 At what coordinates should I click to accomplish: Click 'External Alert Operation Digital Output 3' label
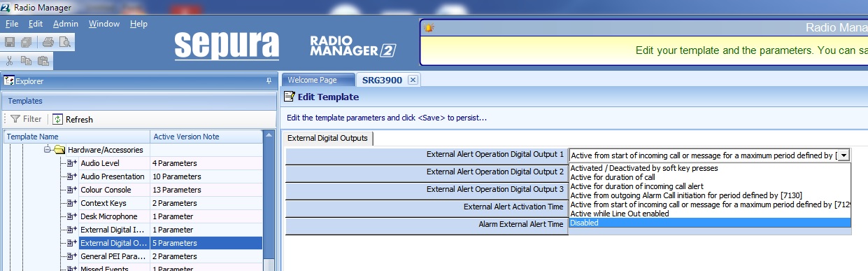coord(495,190)
